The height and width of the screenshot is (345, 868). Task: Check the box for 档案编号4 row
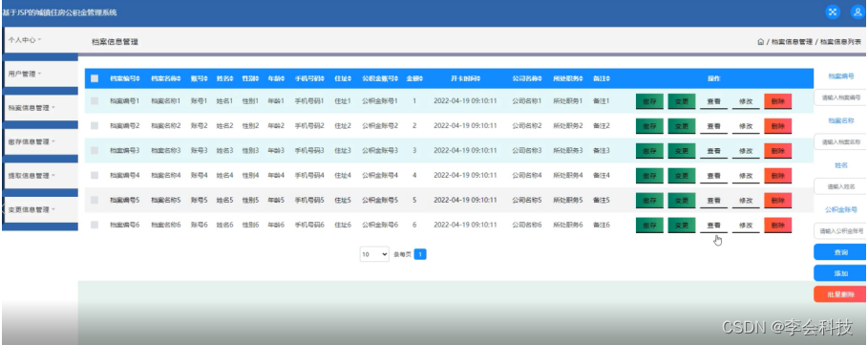(x=95, y=175)
